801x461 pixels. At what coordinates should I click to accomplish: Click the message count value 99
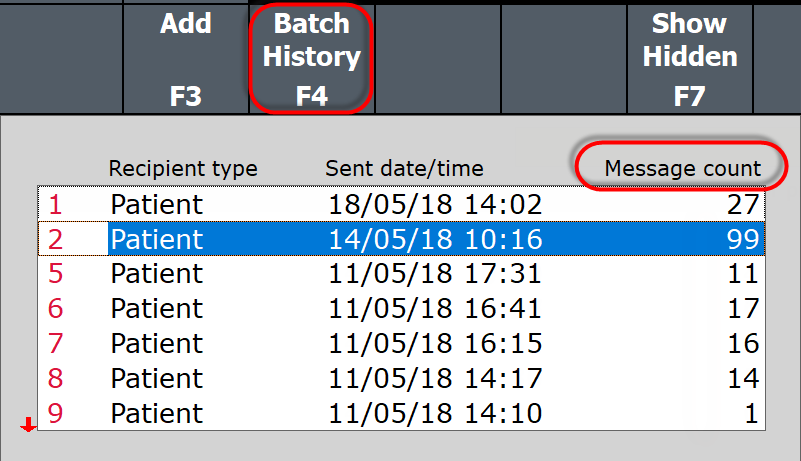click(x=745, y=240)
